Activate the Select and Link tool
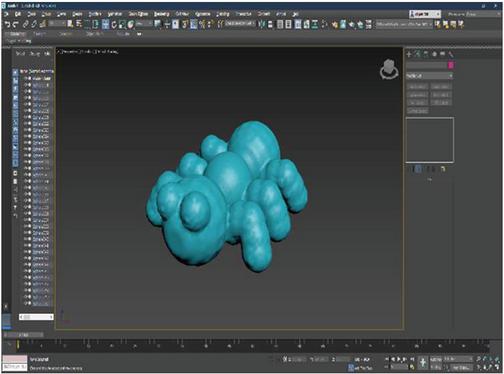The image size is (504, 374). (x=25, y=24)
